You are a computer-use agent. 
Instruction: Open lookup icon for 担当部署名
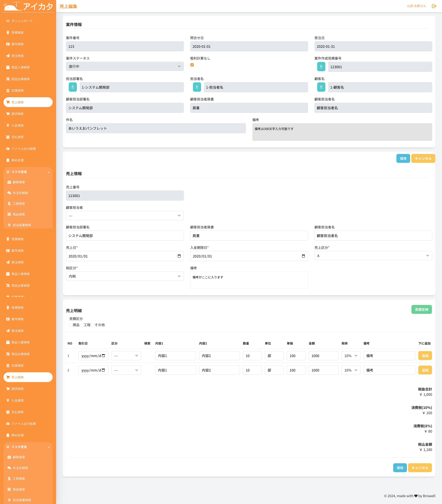click(72, 87)
